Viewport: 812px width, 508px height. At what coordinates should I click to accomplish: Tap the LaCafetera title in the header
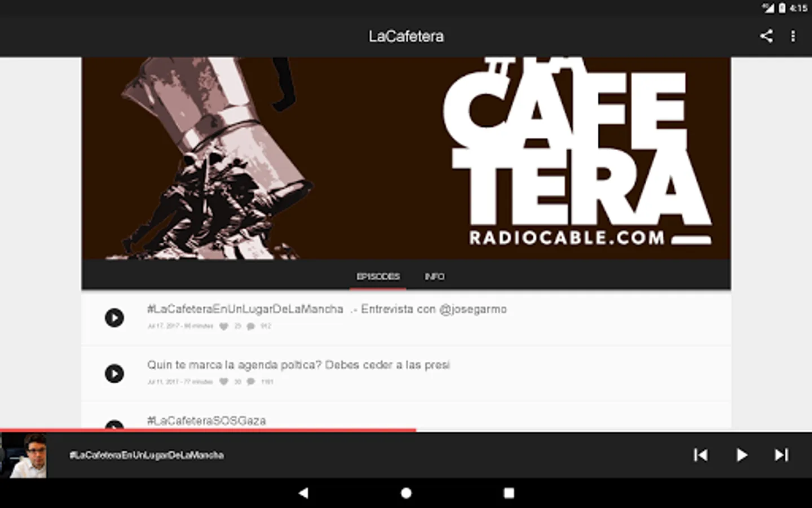(x=406, y=36)
